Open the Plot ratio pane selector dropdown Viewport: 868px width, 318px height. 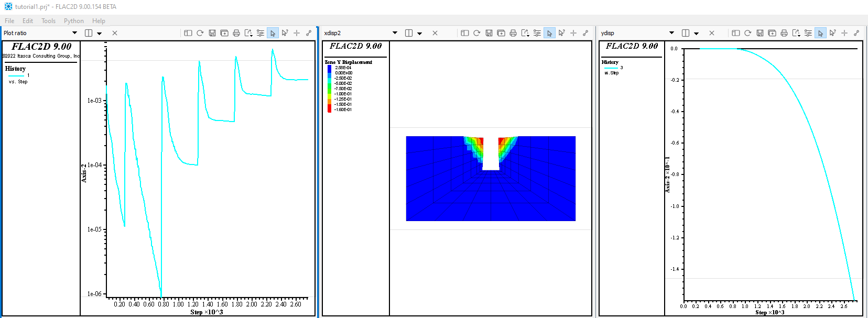74,33
